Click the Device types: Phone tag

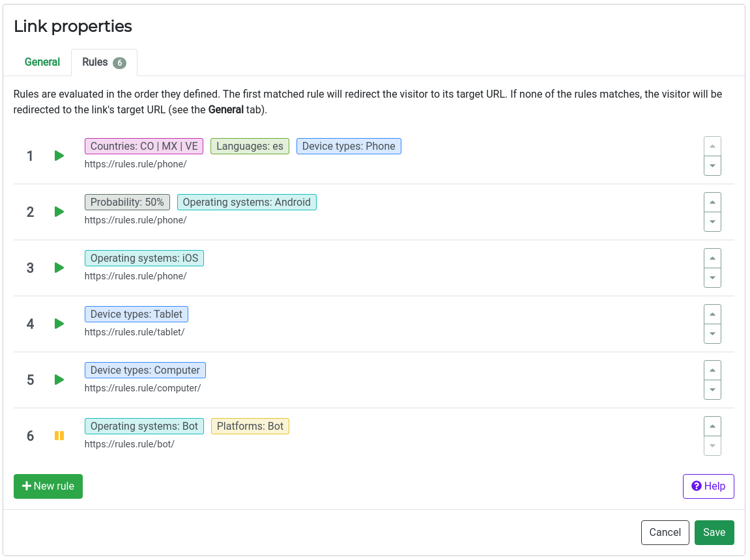click(x=349, y=147)
